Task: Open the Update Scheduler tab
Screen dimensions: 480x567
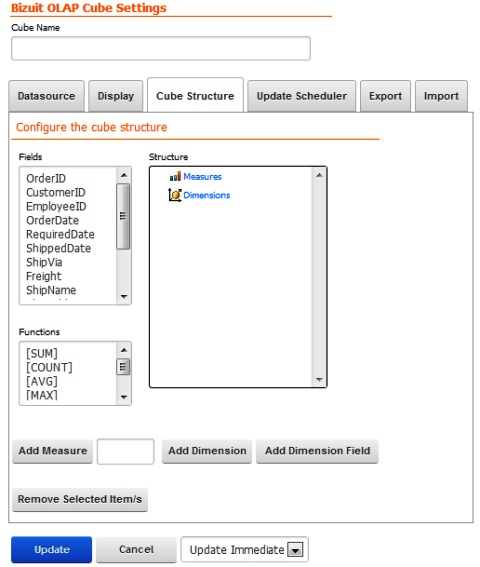Action: coord(302,96)
